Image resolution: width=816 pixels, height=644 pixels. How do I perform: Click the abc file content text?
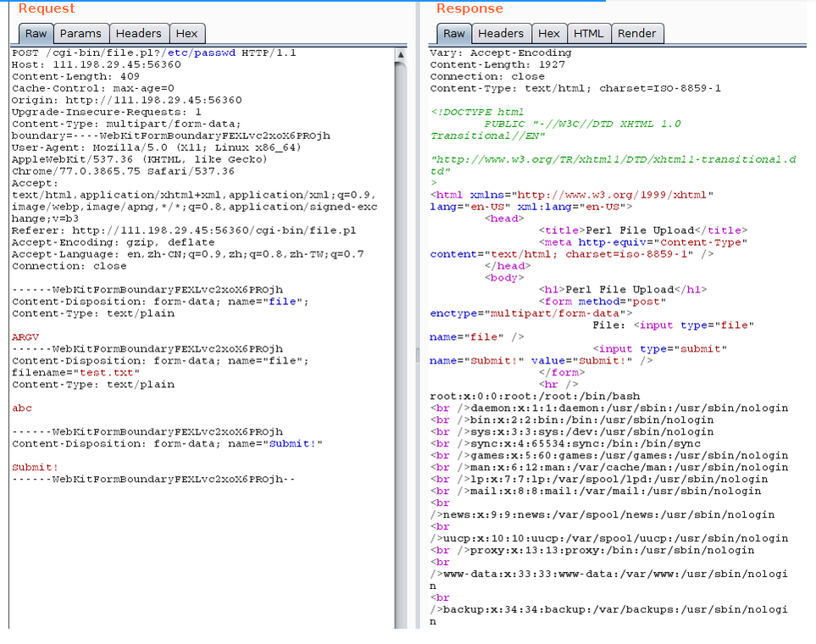pos(22,408)
